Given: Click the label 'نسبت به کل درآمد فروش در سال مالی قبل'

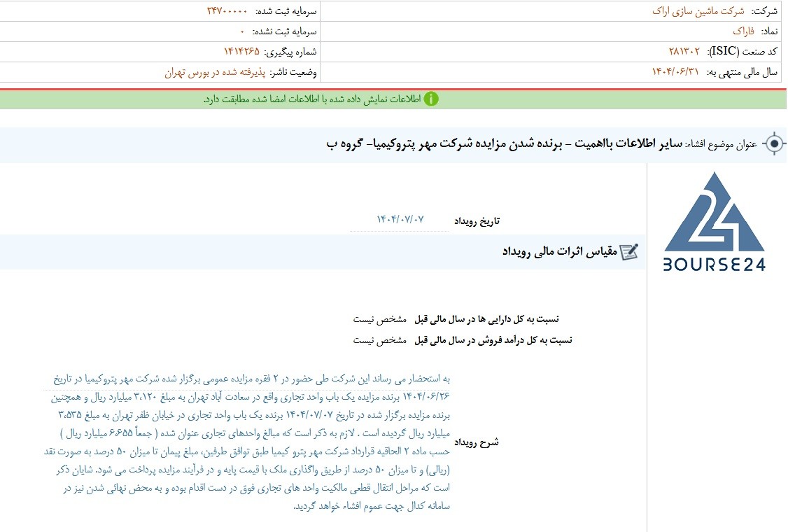Looking at the screenshot, I should pos(493,340).
